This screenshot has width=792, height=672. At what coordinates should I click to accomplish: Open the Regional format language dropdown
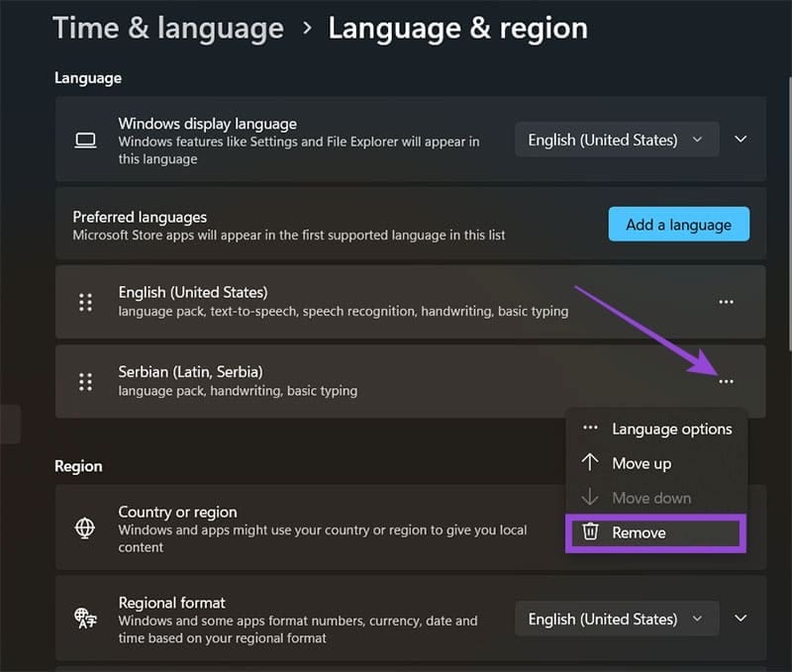click(x=616, y=618)
